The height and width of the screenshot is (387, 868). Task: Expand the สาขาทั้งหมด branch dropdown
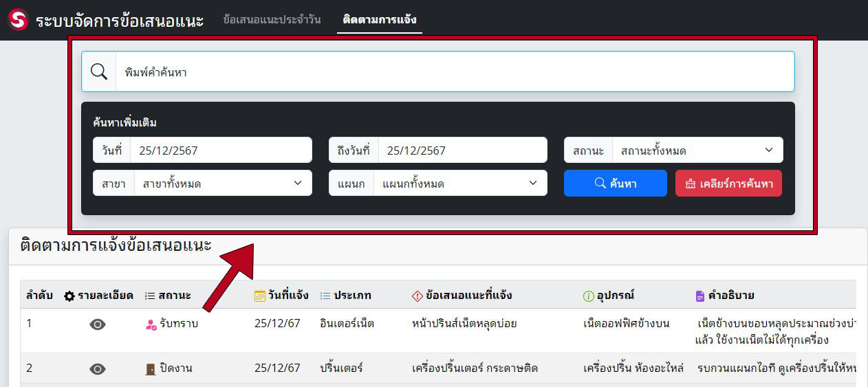[x=222, y=184]
